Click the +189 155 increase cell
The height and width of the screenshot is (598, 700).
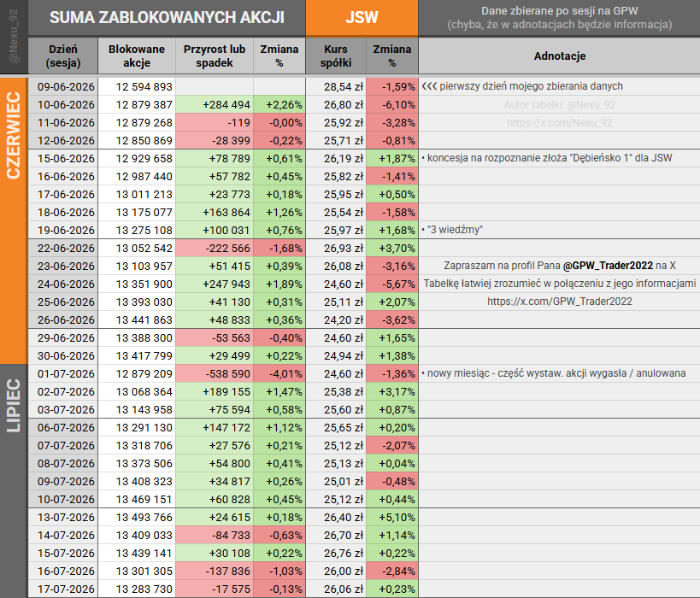(215, 391)
